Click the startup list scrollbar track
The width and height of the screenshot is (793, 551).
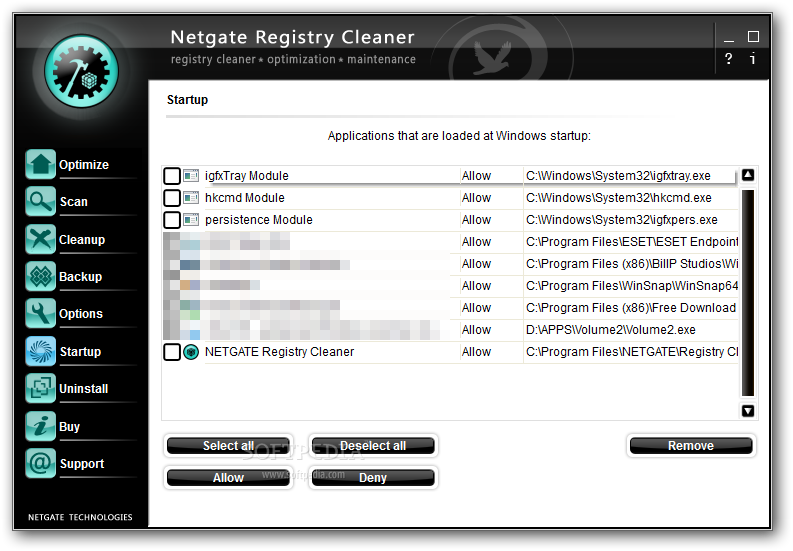point(748,293)
